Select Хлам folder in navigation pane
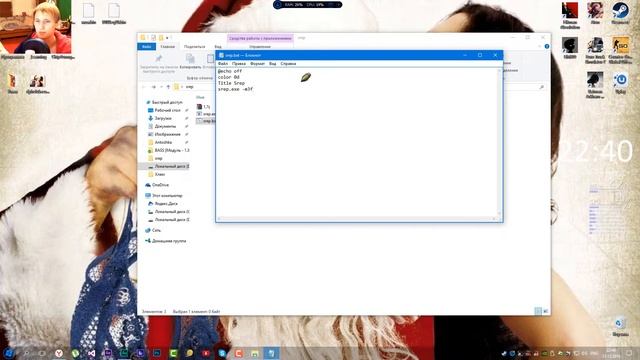Viewport: 640px width, 360px height. click(x=160, y=174)
